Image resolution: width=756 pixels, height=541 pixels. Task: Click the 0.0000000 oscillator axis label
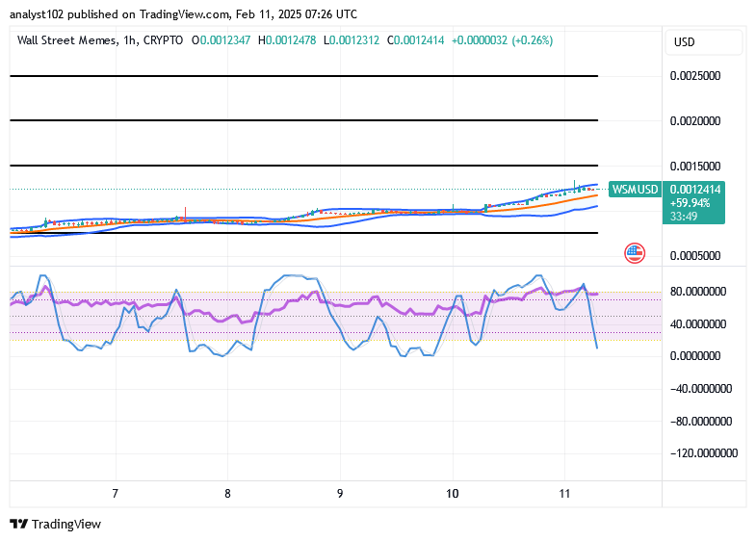click(695, 356)
